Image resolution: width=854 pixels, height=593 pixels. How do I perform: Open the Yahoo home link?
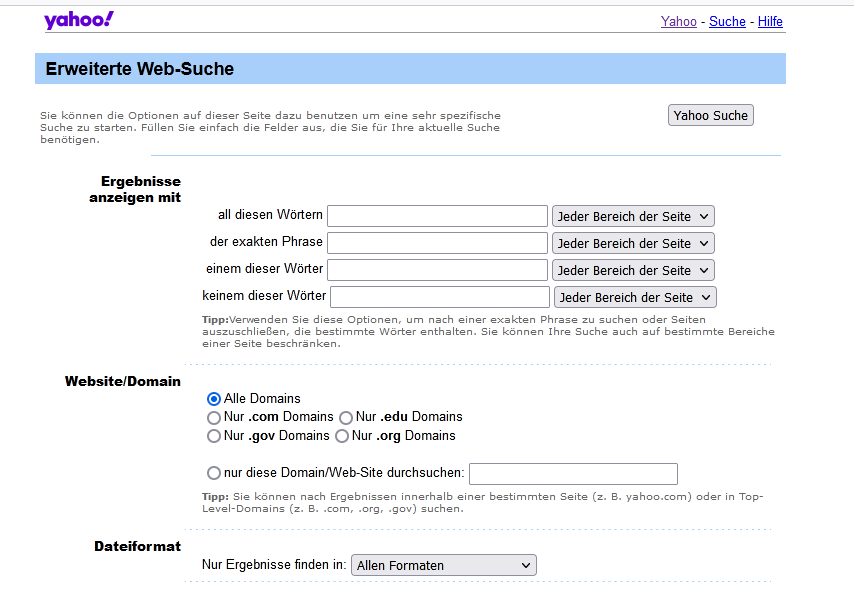tap(679, 21)
